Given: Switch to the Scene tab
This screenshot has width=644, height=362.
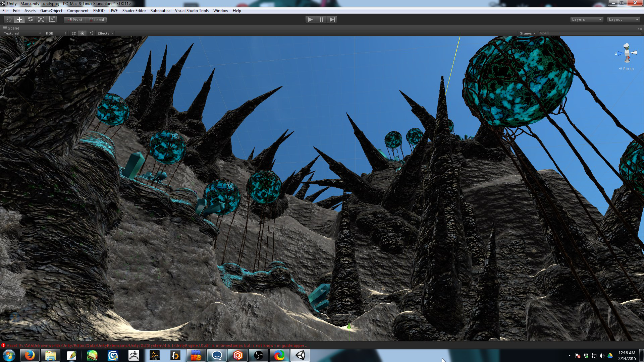Looking at the screenshot, I should point(11,28).
